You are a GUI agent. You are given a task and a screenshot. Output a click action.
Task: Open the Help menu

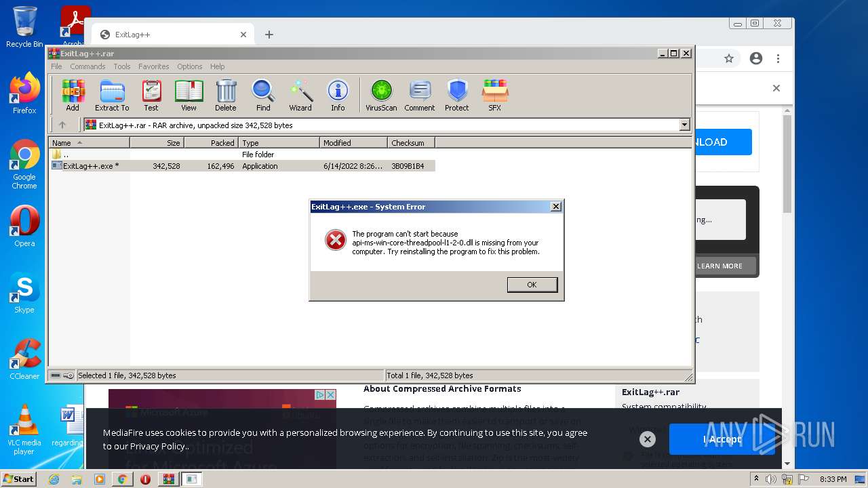pos(217,66)
